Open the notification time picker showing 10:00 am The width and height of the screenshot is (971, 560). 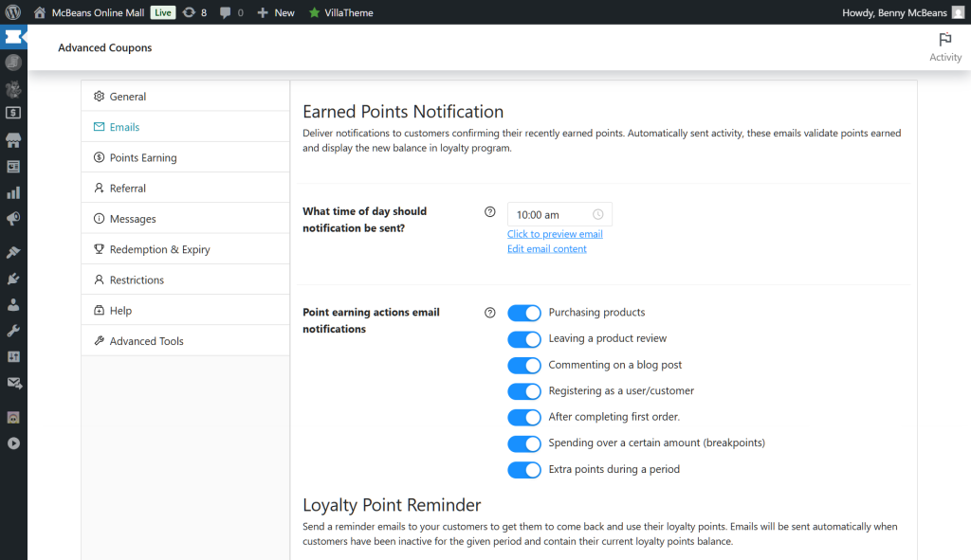tap(558, 214)
